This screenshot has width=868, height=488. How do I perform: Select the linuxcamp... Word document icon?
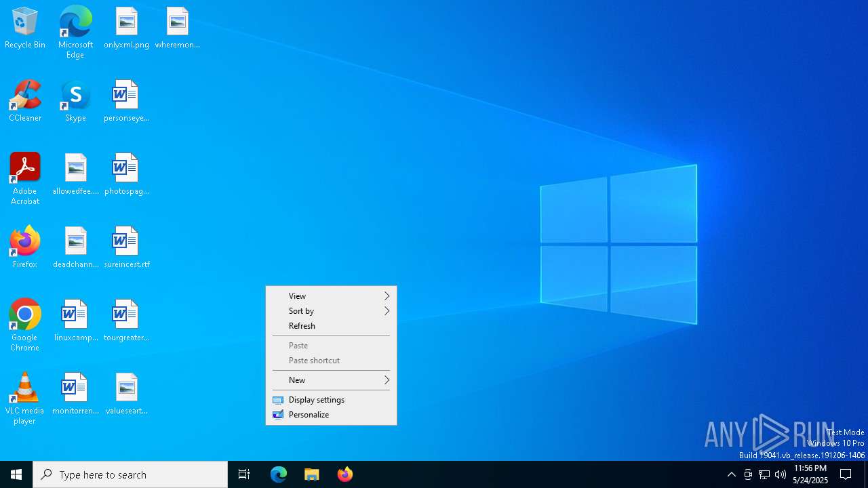point(75,321)
